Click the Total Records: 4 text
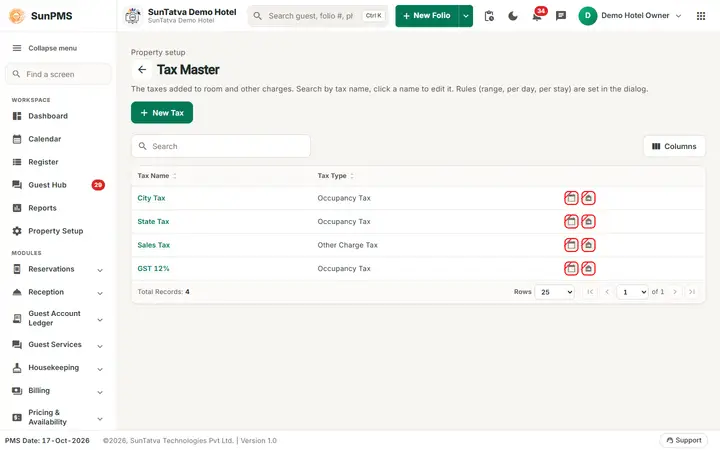720x450 pixels. pyautogui.click(x=163, y=292)
